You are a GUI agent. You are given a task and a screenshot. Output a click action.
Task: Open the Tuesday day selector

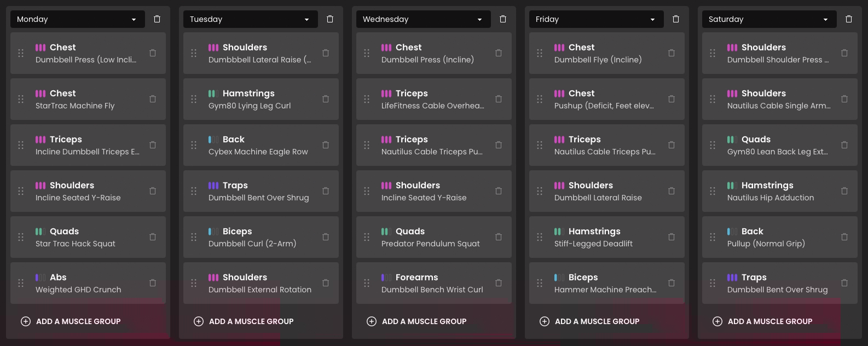click(250, 19)
